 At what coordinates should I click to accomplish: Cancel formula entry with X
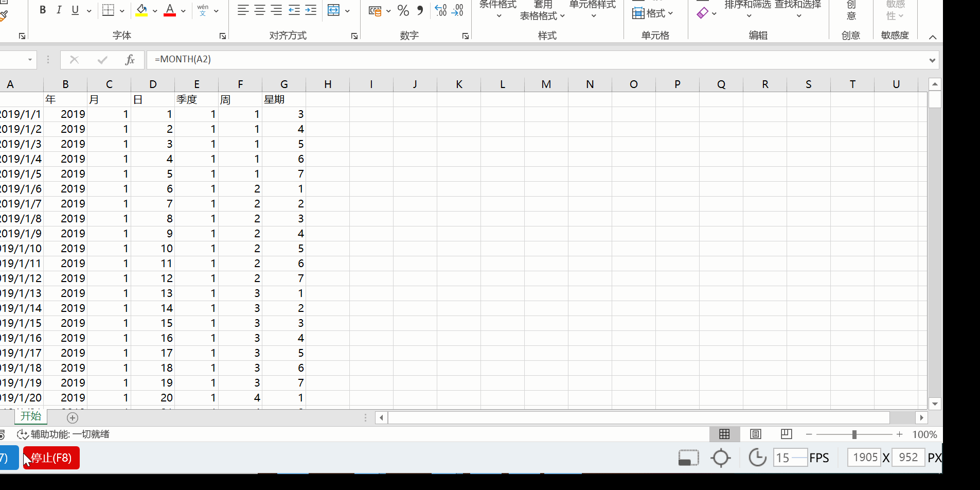pyautogui.click(x=74, y=60)
